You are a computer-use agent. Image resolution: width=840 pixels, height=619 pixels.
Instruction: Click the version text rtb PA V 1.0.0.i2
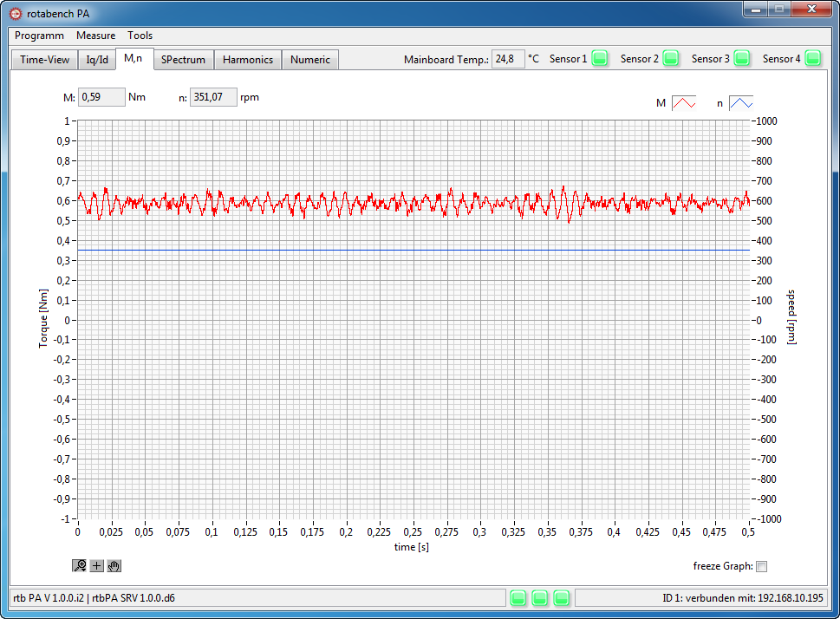49,597
